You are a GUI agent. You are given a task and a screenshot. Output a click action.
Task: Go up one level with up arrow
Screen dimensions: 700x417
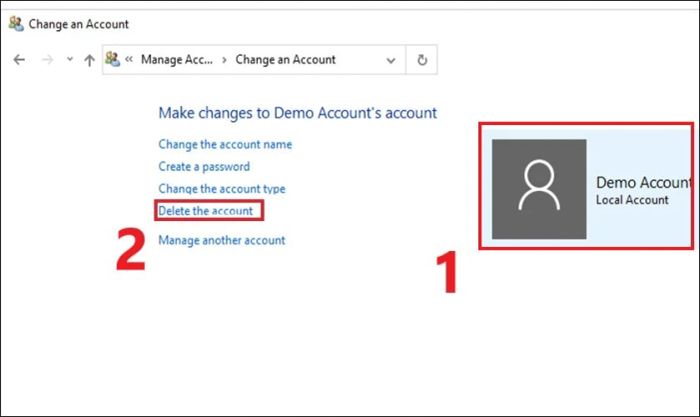tap(89, 60)
